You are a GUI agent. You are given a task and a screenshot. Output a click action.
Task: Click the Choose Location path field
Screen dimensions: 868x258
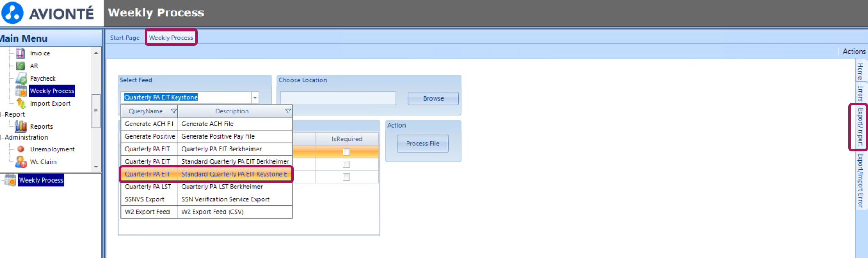338,98
